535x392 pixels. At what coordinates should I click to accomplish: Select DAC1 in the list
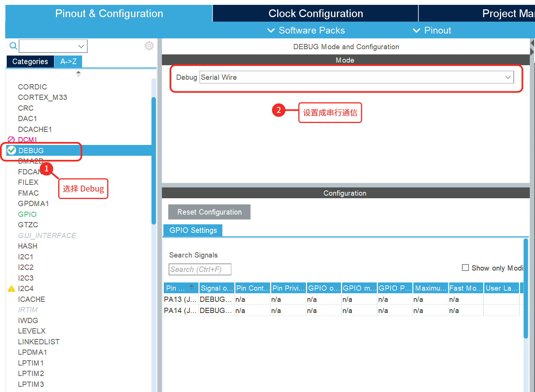point(28,118)
